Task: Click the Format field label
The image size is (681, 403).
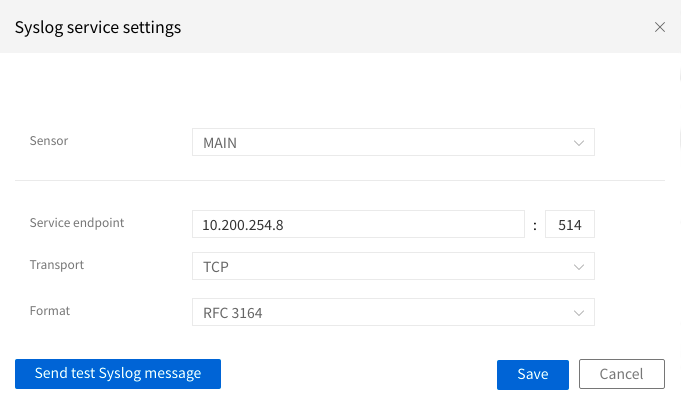Action: pos(50,311)
